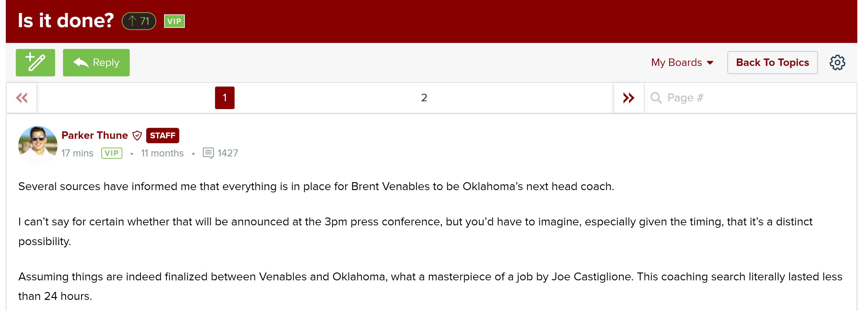Click the post count comment icon

click(208, 153)
